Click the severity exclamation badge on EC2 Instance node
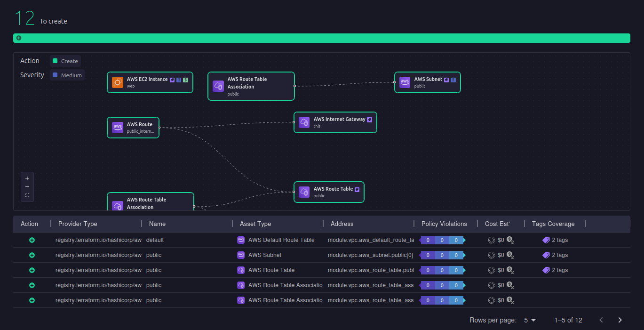The height and width of the screenshot is (330, 644). [179, 80]
